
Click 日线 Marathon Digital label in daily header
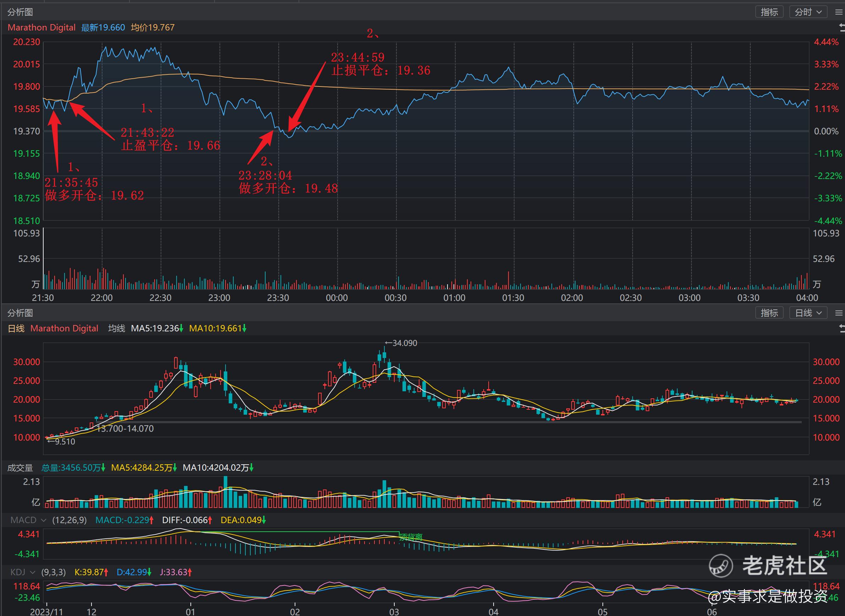[x=53, y=329]
